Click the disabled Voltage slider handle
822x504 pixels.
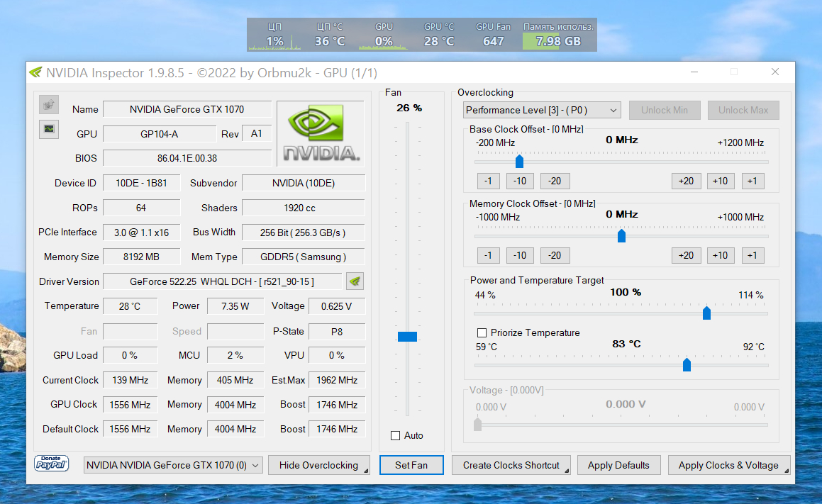point(477,424)
